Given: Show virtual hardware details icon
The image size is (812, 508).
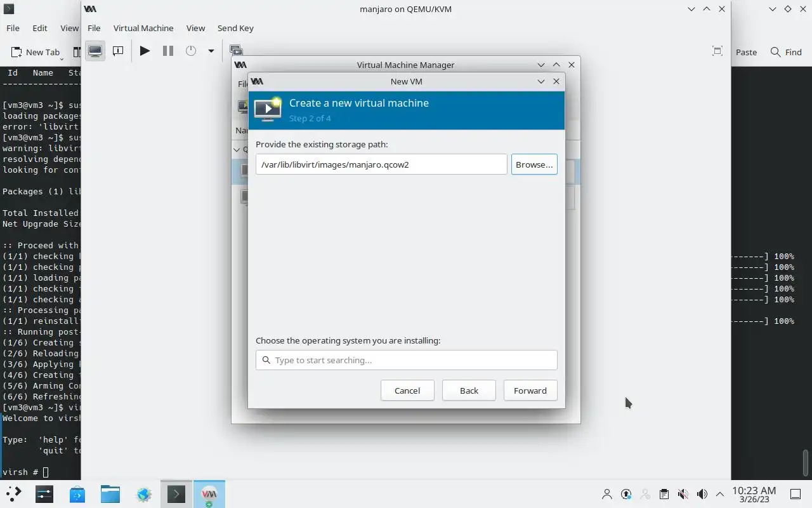Looking at the screenshot, I should [118, 51].
